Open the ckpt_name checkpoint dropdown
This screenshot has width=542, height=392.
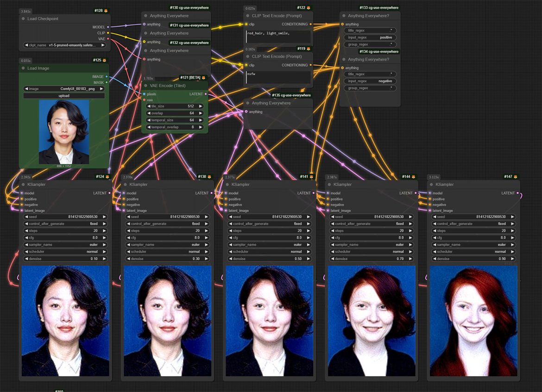(64, 45)
